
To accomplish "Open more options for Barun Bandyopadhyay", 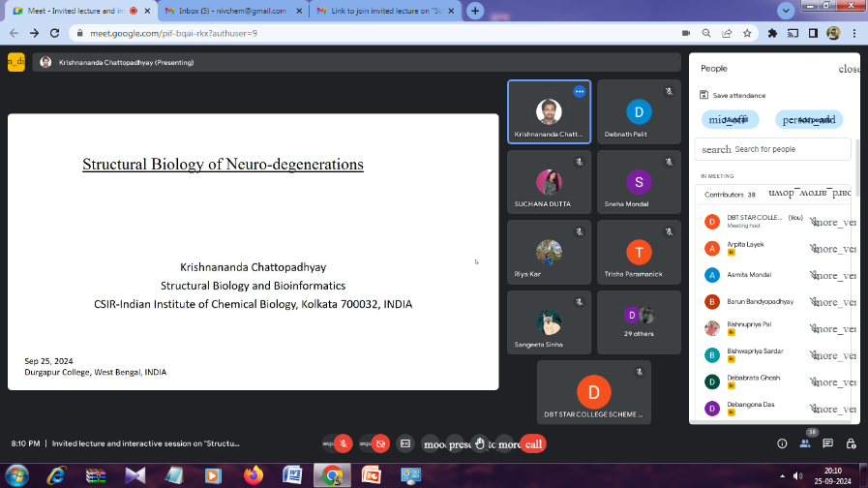I will (832, 302).
